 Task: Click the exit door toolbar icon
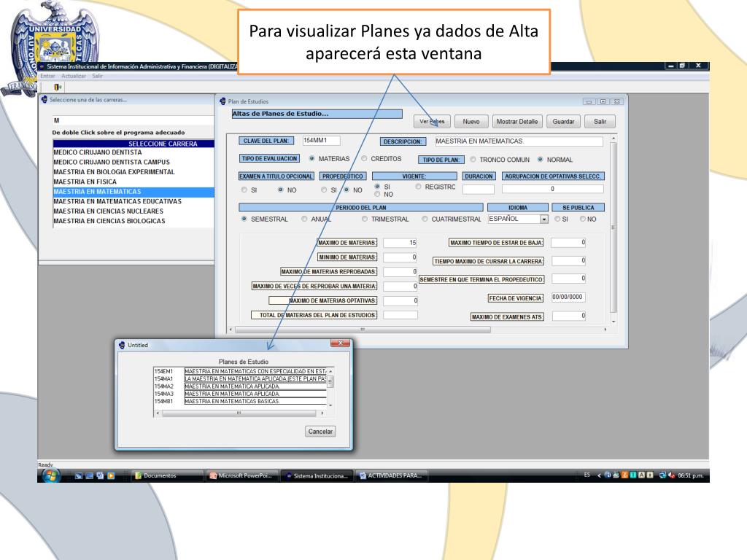[x=58, y=87]
